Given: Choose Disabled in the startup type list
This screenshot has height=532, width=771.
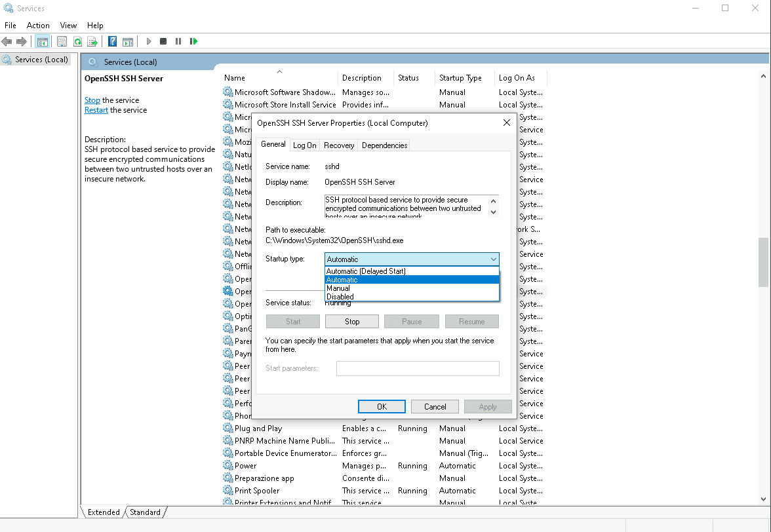Looking at the screenshot, I should pos(412,297).
